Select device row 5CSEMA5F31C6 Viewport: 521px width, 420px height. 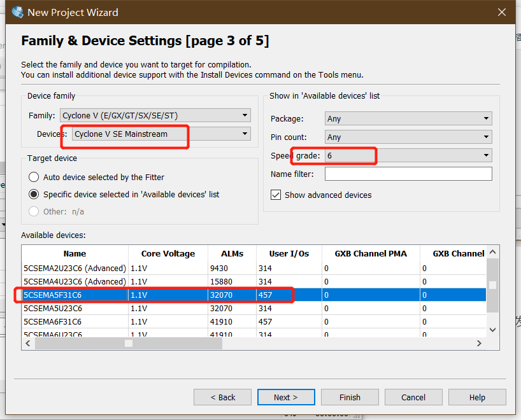(254, 295)
